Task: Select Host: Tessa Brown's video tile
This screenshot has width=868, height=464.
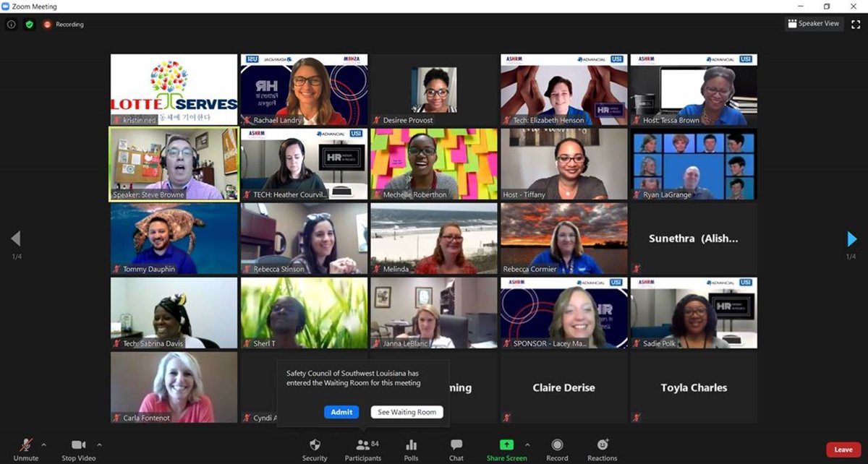Action: click(x=694, y=90)
